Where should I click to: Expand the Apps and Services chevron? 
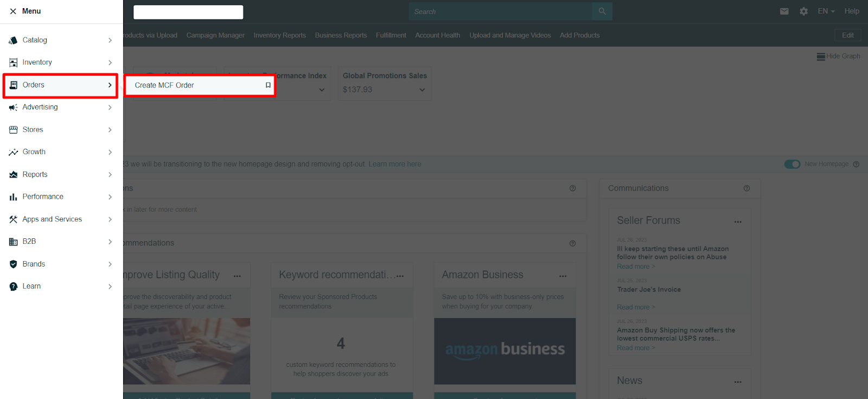pos(110,219)
